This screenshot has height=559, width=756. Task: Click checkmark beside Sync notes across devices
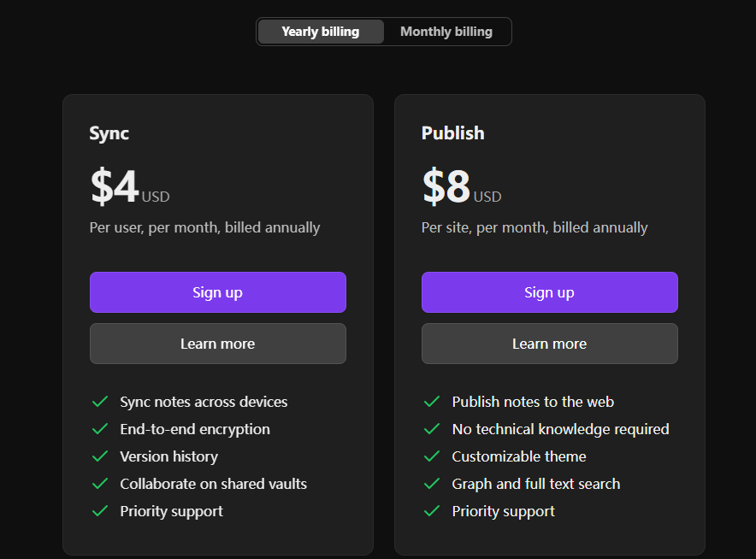tap(100, 402)
